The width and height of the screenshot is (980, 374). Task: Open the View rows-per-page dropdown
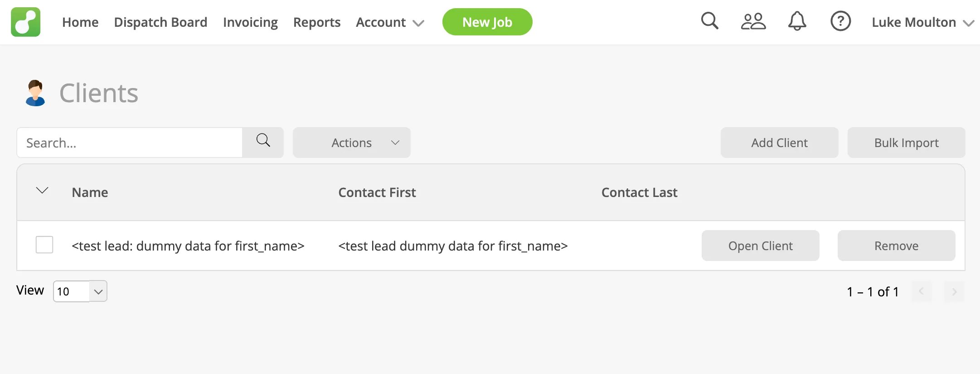pos(80,291)
